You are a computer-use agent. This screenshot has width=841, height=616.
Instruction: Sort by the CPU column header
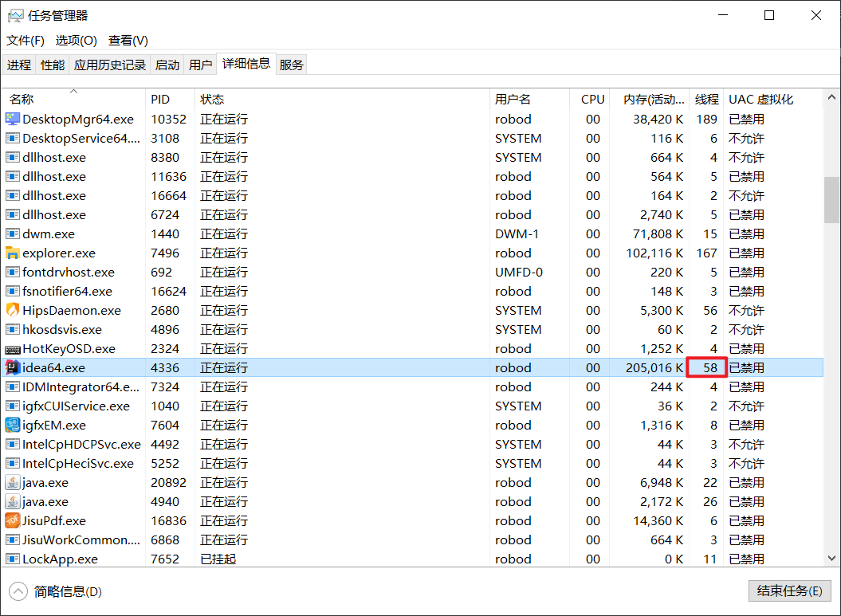point(589,99)
